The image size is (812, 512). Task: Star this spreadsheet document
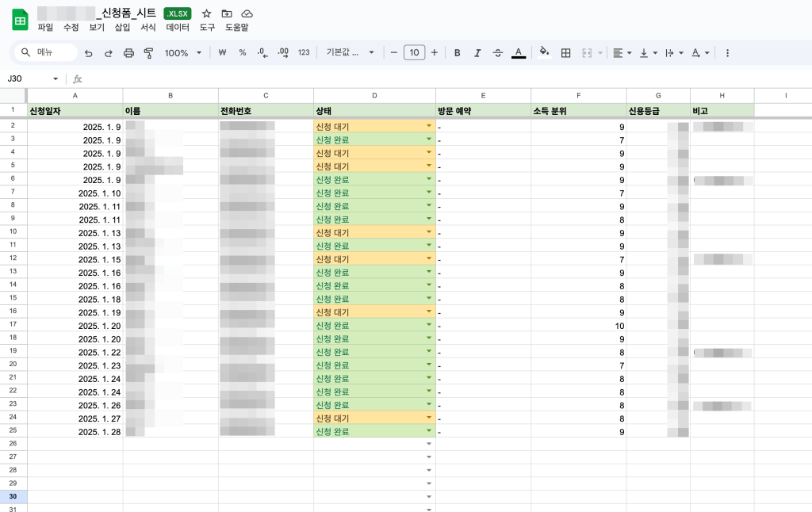206,13
